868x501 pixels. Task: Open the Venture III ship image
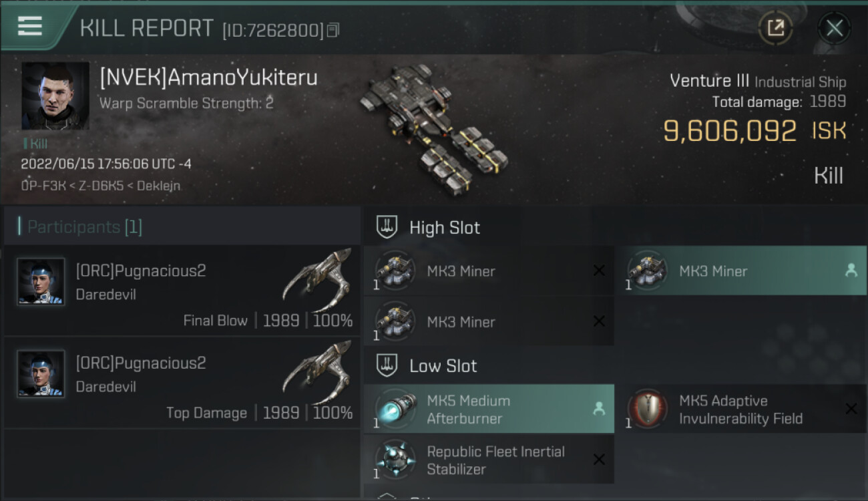(434, 125)
